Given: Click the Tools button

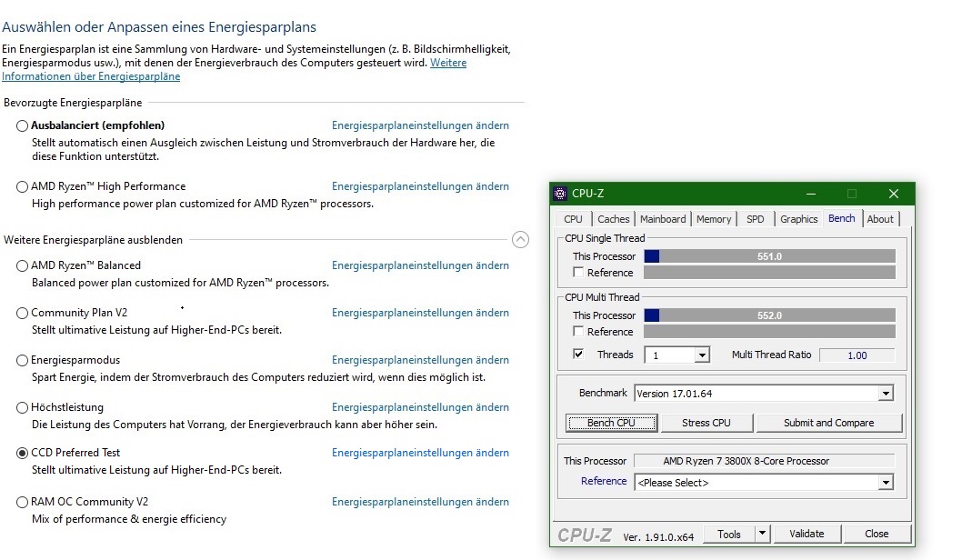Looking at the screenshot, I should 729,534.
